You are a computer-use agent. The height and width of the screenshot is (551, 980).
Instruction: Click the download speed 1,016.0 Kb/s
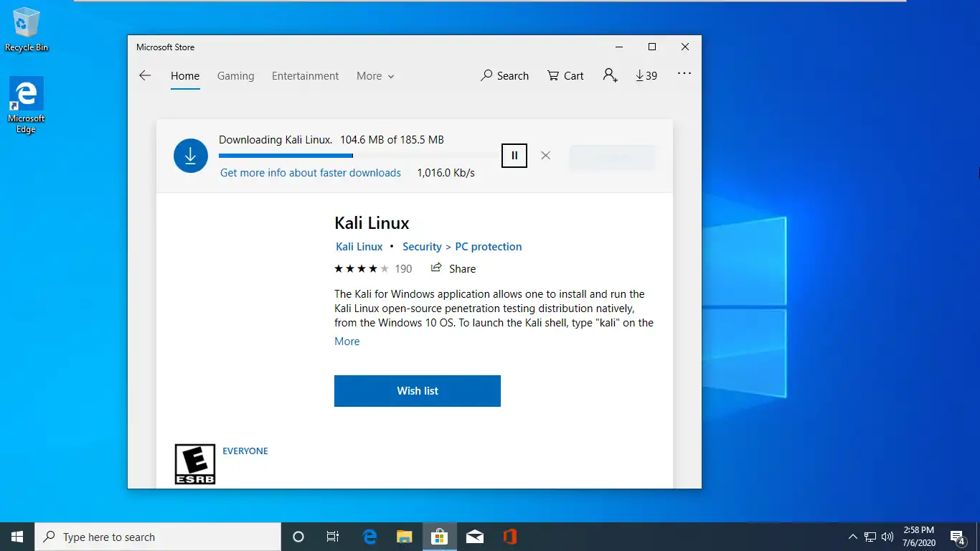coord(446,173)
